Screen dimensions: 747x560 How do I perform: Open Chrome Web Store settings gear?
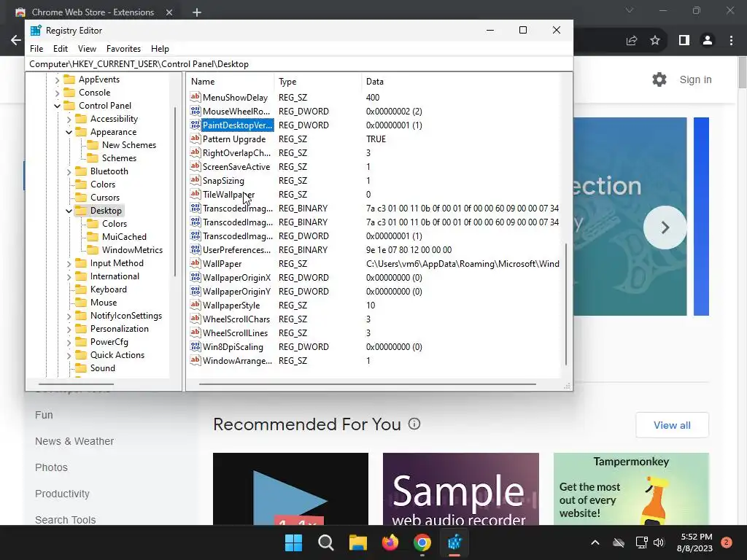[x=659, y=79]
